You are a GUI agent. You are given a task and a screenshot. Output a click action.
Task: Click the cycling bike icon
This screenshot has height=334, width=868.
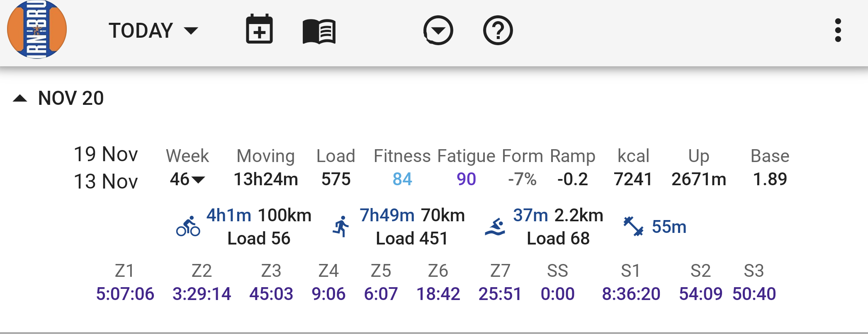pos(188,226)
